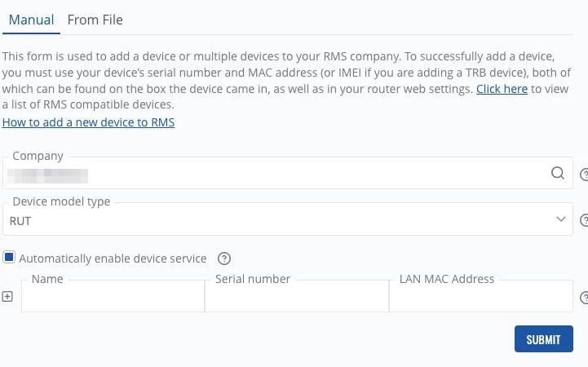Click into the Serial number field
Image resolution: width=588 pixels, height=367 pixels.
[297, 299]
